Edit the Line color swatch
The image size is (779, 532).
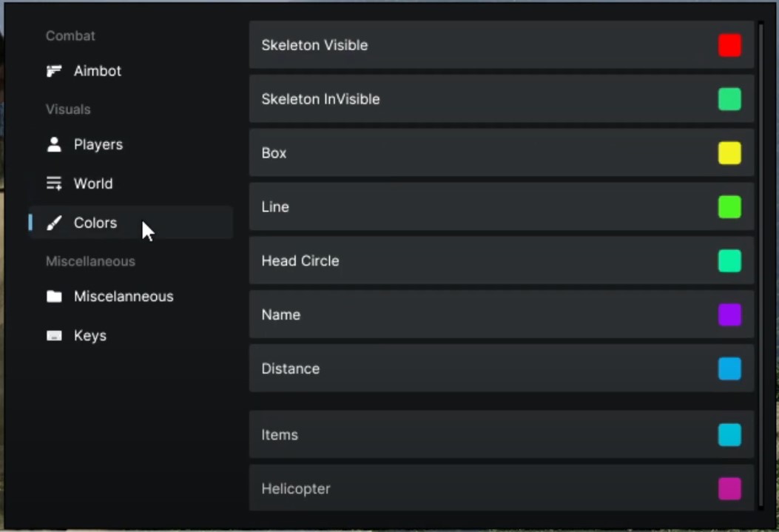(x=729, y=207)
